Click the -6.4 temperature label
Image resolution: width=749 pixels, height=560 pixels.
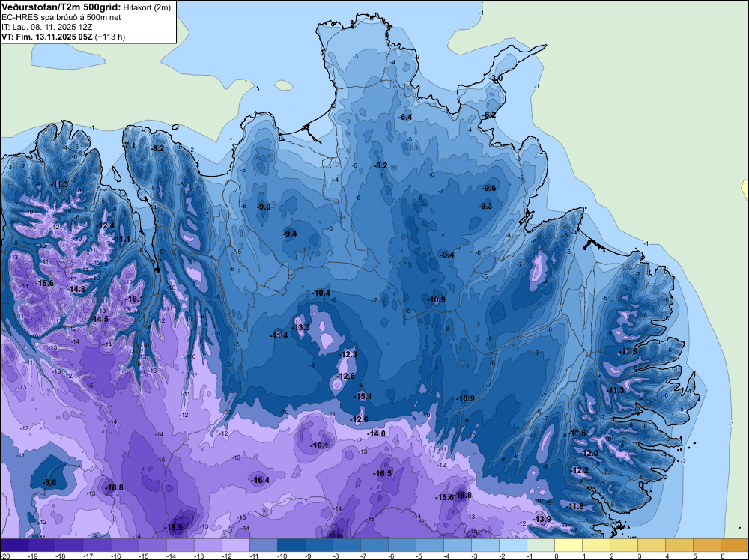[x=405, y=117]
